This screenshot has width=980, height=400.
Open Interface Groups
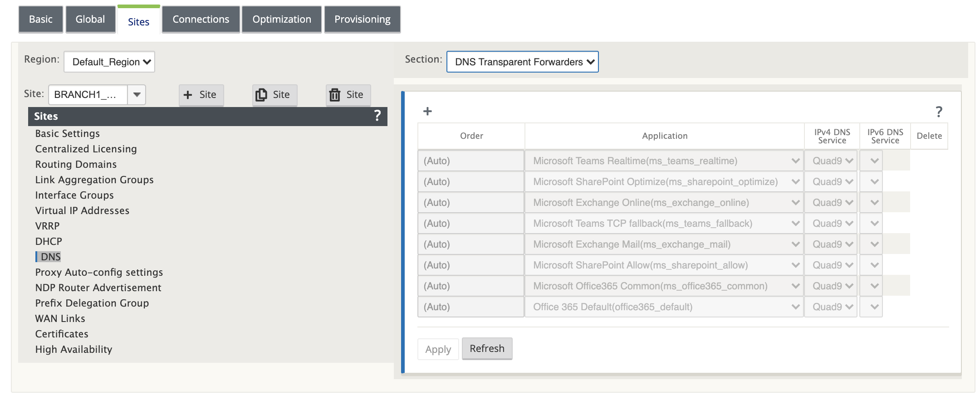[74, 195]
